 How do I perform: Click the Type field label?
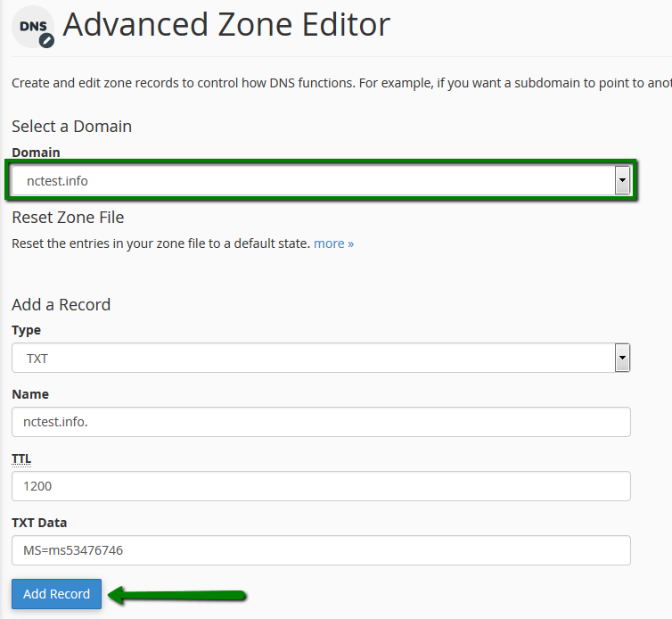point(26,330)
